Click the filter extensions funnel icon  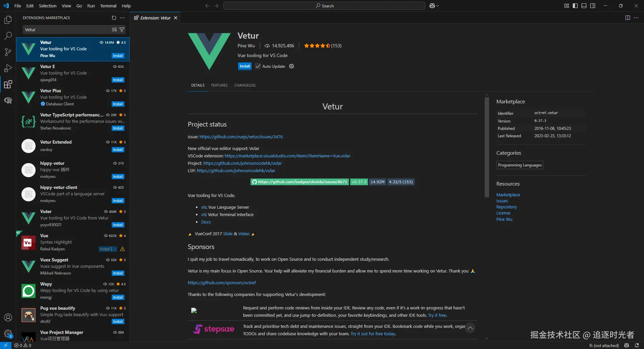point(122,30)
